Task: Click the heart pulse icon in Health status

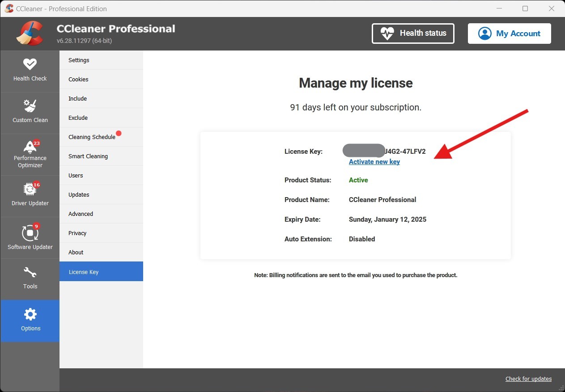Action: (x=387, y=34)
